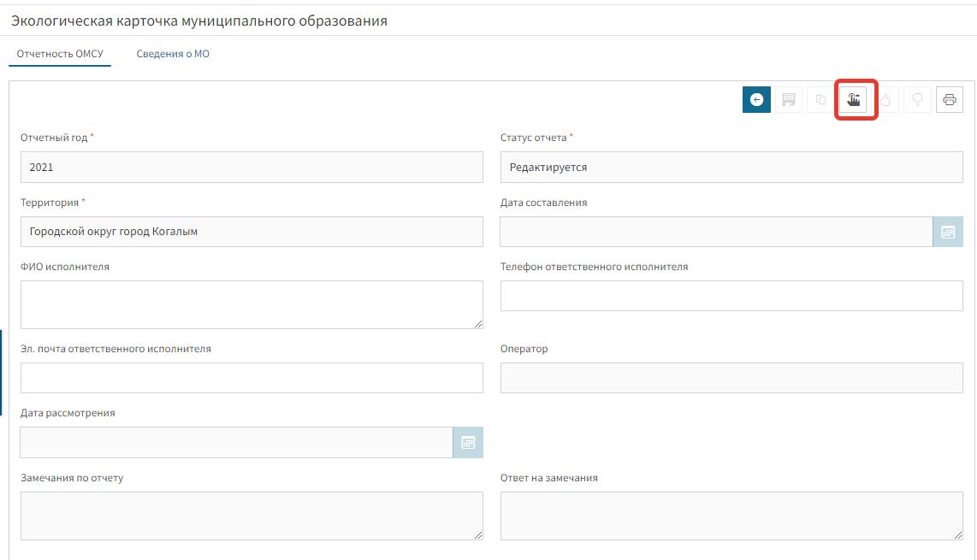Click the floppy disk save icon
Image resolution: width=977 pixels, height=560 pixels.
(789, 100)
